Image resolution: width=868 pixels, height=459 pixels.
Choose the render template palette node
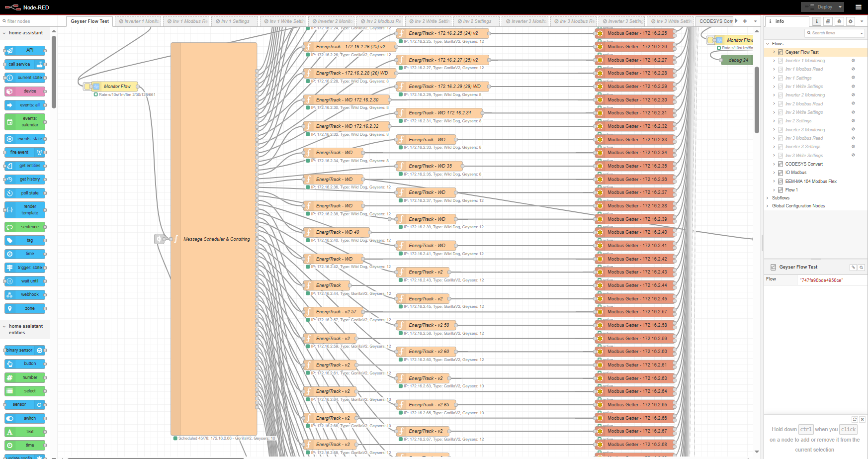click(x=25, y=210)
